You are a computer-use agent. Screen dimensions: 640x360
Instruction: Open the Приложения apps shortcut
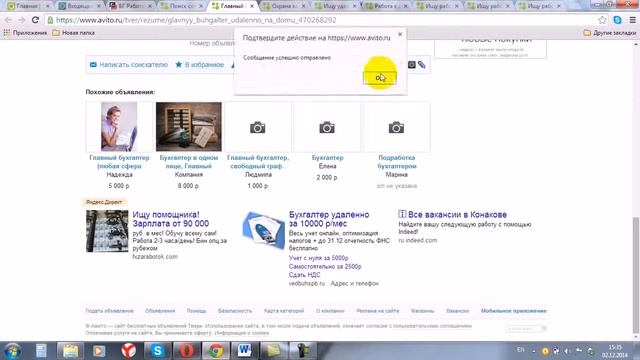click(25, 33)
